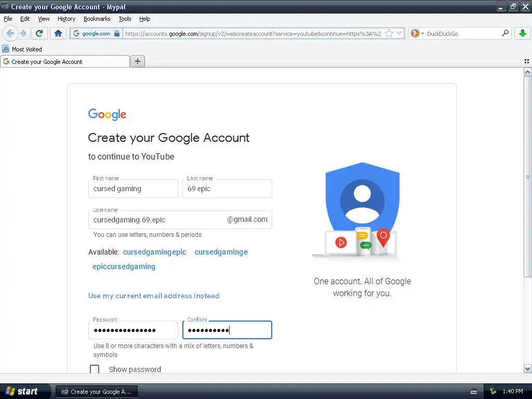
Task: Click the Mypal icon in the title bar
Action: [5, 6]
